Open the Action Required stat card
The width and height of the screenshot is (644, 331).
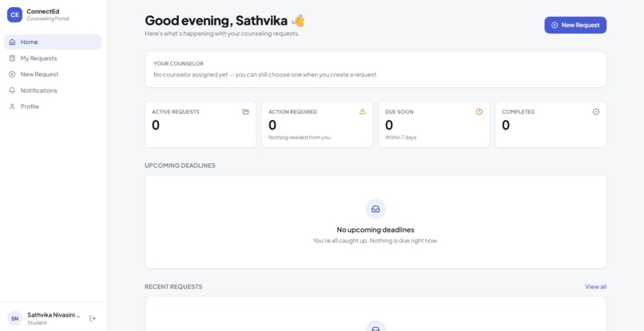pyautogui.click(x=317, y=124)
